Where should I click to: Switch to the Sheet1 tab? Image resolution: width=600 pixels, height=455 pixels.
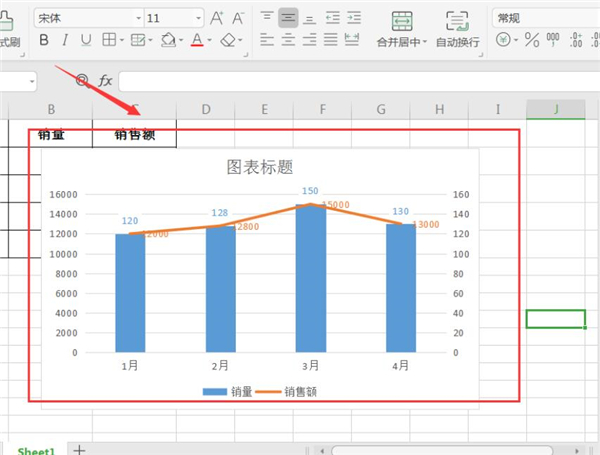tap(36, 450)
